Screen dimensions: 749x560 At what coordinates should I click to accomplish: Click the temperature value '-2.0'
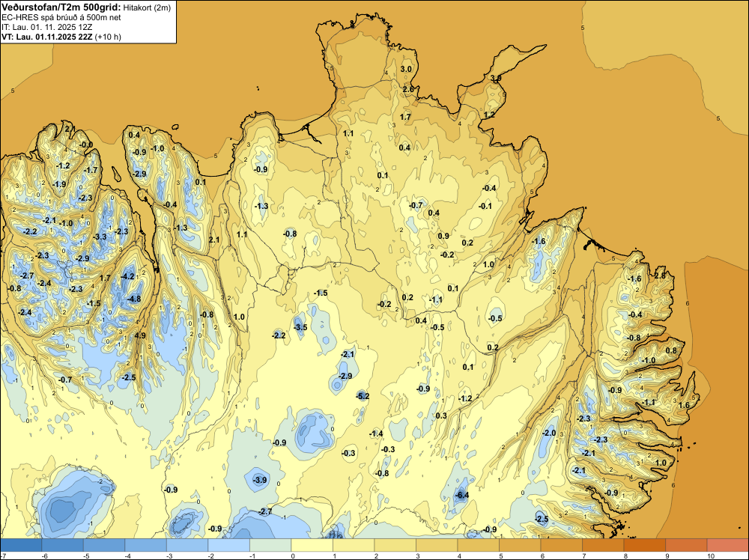click(549, 433)
